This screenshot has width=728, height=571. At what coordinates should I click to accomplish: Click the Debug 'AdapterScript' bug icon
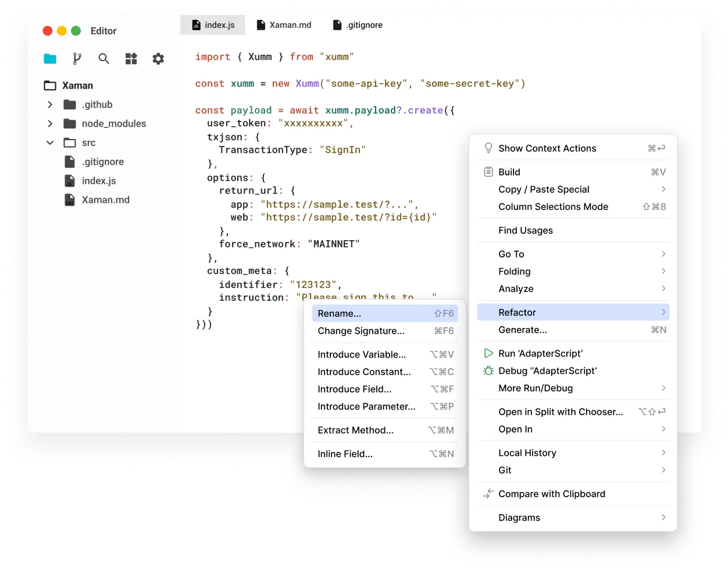tap(488, 371)
